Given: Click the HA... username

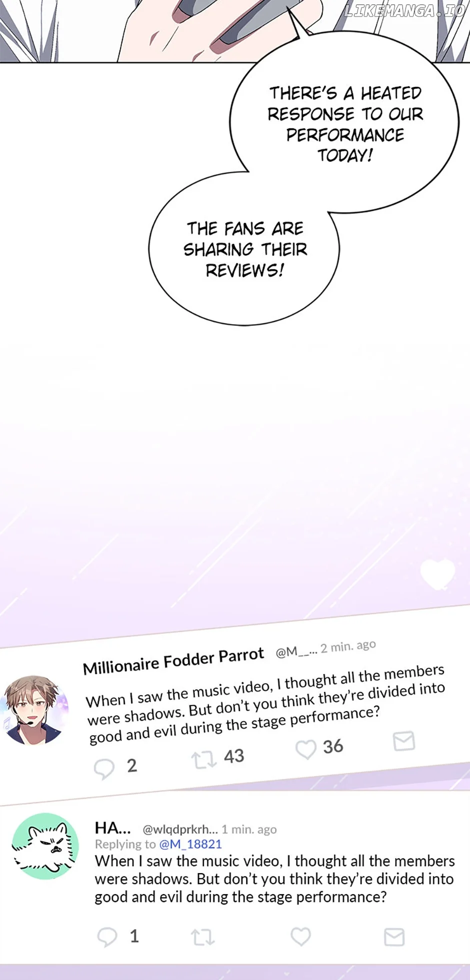Looking at the screenshot, I should click(113, 828).
